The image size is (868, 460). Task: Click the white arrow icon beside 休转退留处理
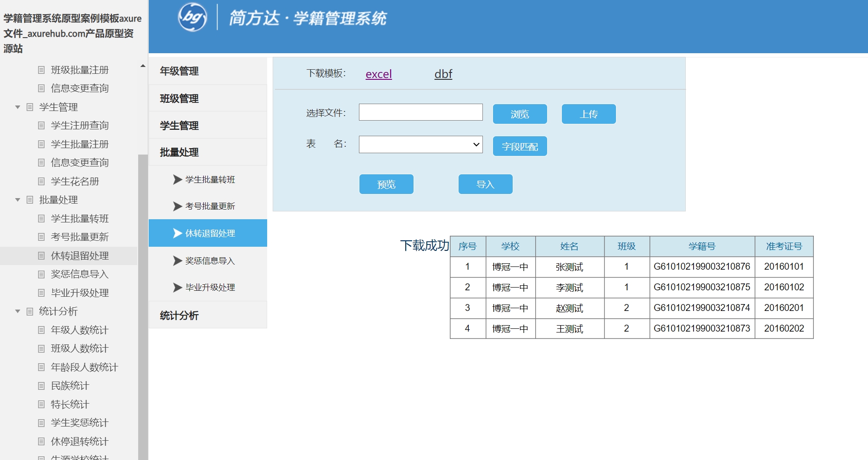(x=177, y=233)
